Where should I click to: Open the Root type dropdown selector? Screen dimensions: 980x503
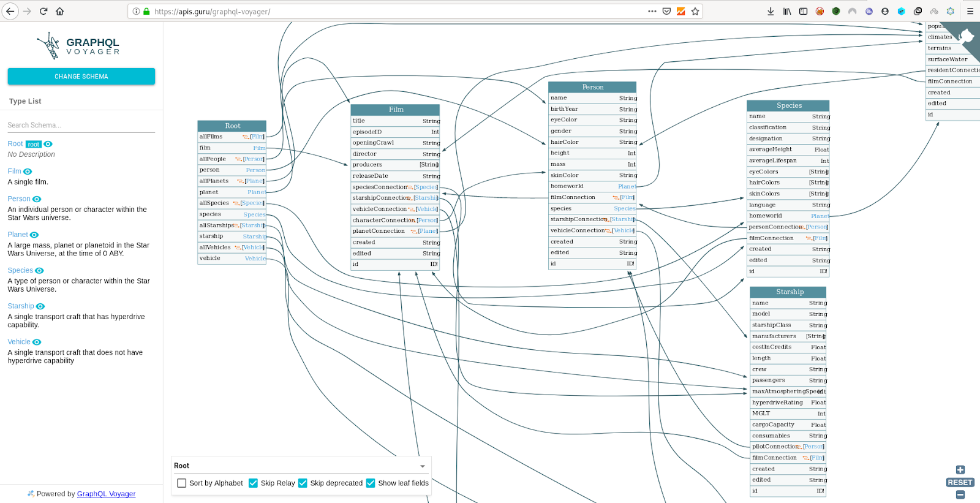(300, 466)
